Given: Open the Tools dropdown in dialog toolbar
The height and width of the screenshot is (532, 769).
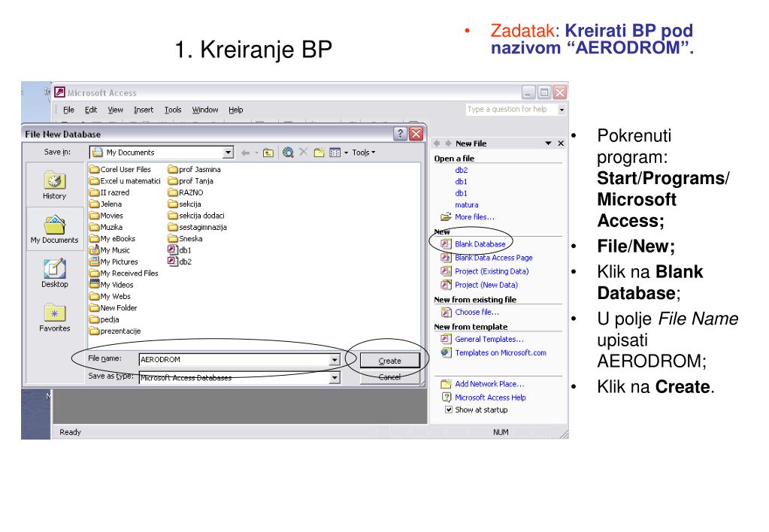Looking at the screenshot, I should (x=363, y=153).
